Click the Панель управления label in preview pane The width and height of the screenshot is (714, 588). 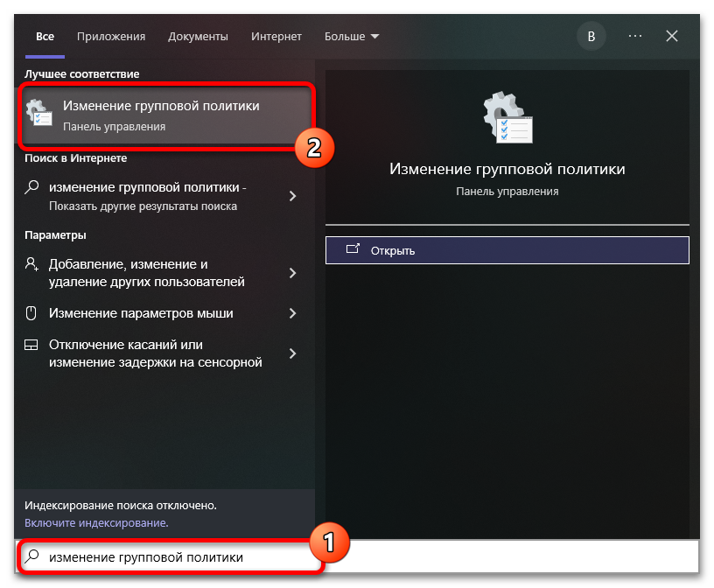[x=507, y=192]
